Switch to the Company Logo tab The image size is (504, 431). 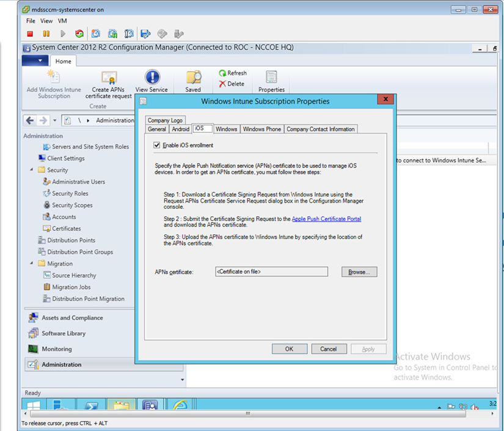[x=165, y=120]
